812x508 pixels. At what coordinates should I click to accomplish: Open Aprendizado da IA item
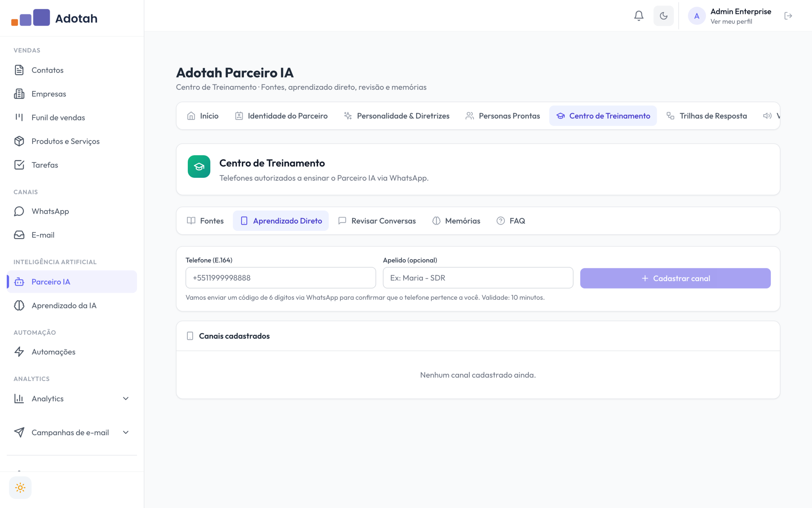click(x=71, y=305)
